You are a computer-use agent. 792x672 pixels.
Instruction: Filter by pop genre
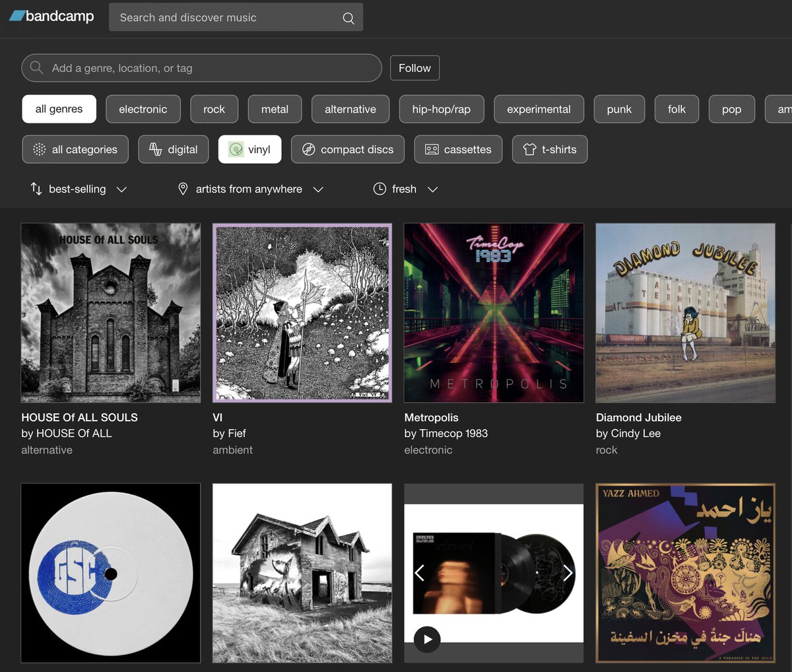(x=731, y=109)
